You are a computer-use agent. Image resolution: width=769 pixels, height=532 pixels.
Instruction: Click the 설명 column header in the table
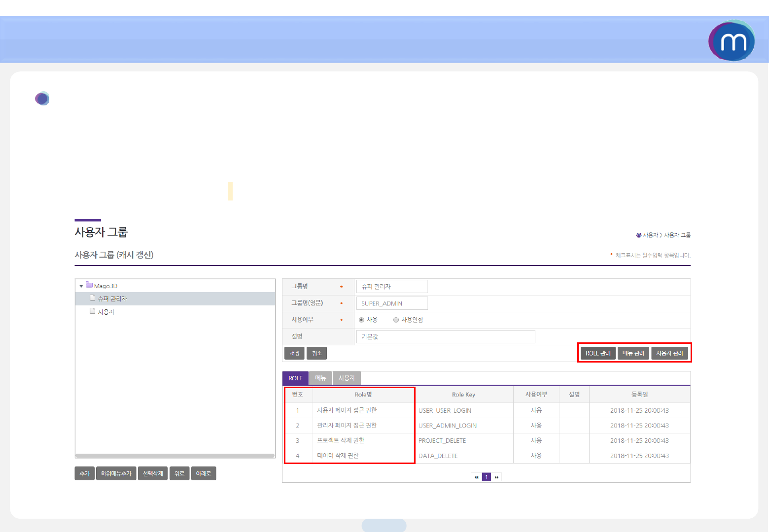coord(574,395)
